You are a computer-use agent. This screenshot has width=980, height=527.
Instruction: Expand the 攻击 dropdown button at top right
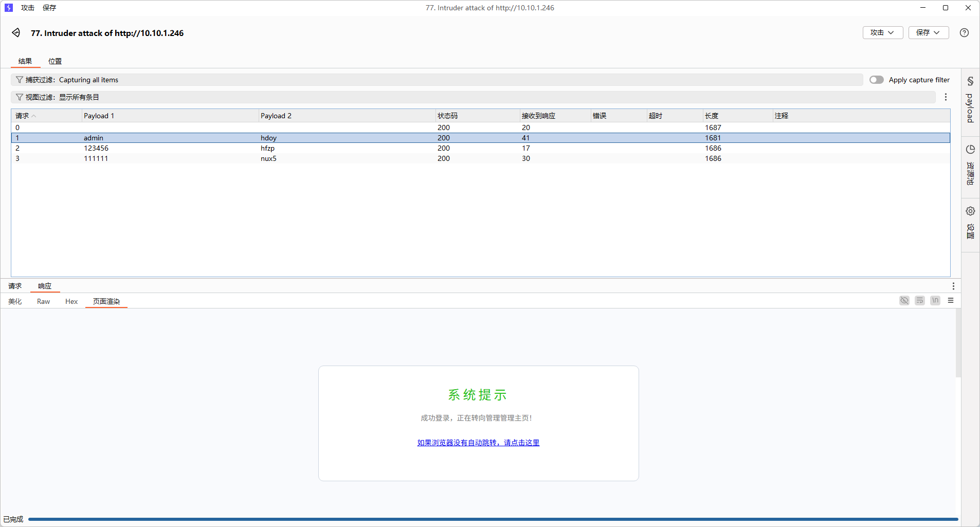coord(882,33)
